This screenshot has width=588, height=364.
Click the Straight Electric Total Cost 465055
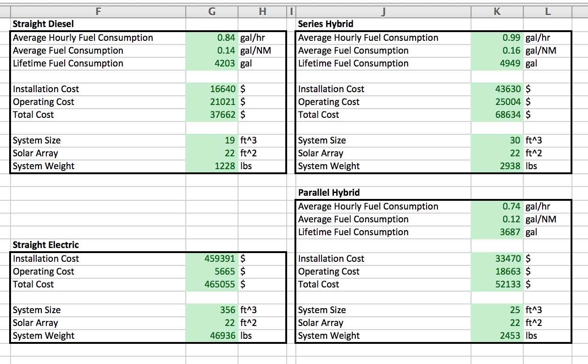pos(211,284)
